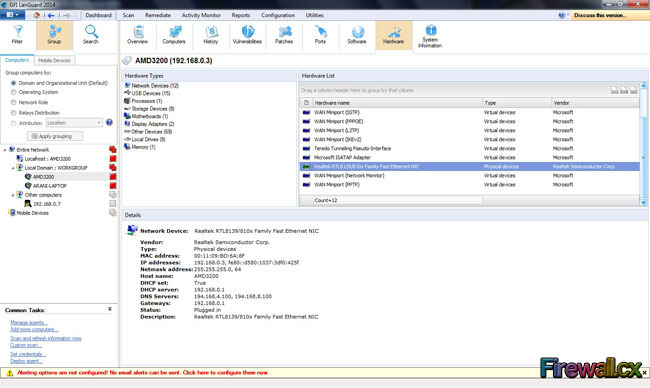
Task: Click the Manage agents link
Action: pyautogui.click(x=29, y=323)
